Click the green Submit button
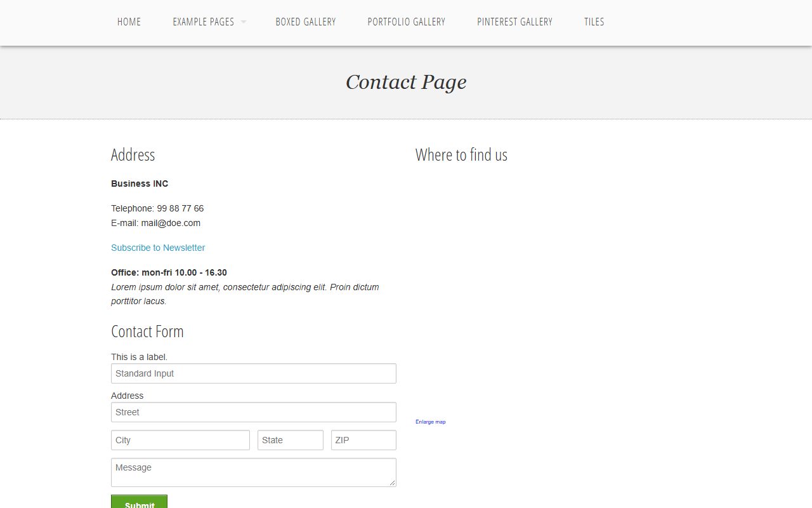The width and height of the screenshot is (812, 508). pyautogui.click(x=139, y=502)
